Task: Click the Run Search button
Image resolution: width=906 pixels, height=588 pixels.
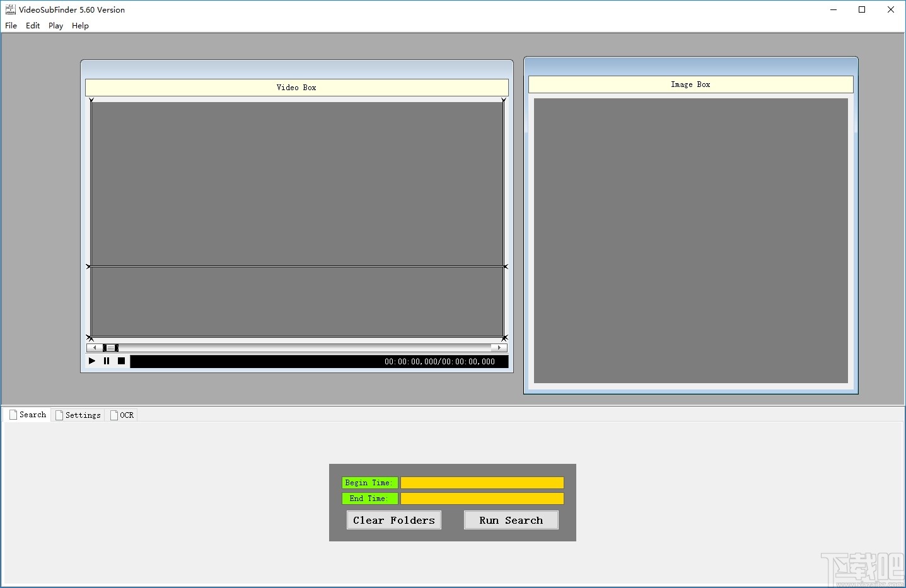Action: point(511,520)
